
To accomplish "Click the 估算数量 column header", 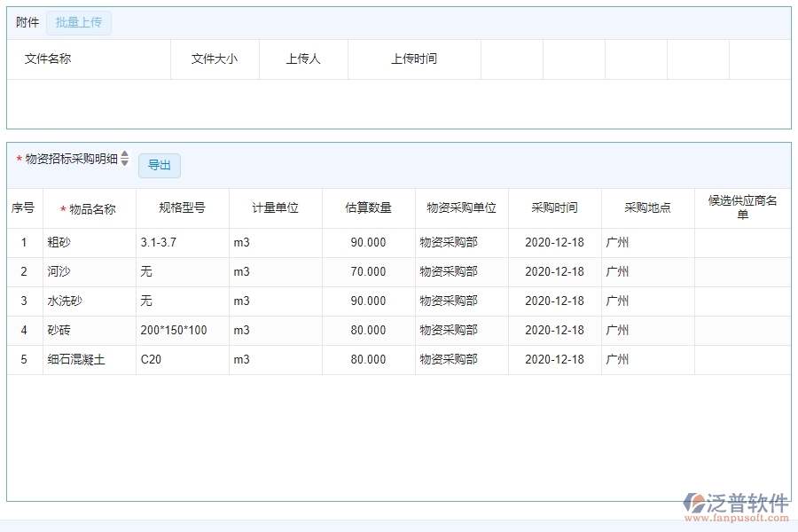I will point(369,207).
